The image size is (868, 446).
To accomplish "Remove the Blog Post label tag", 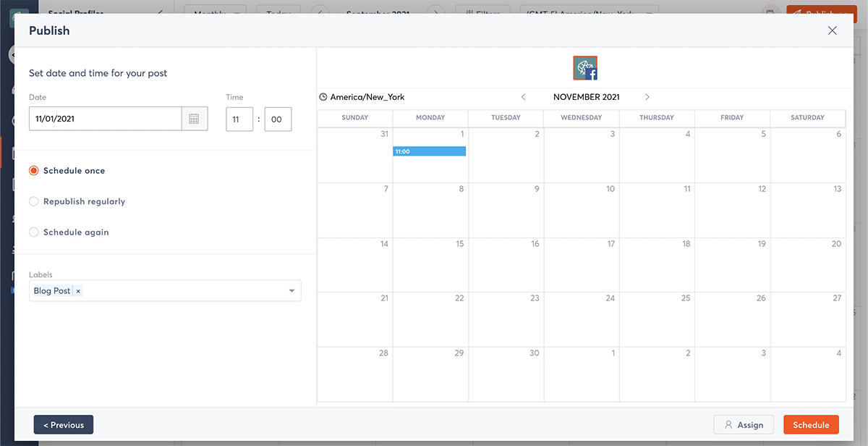I will point(78,291).
